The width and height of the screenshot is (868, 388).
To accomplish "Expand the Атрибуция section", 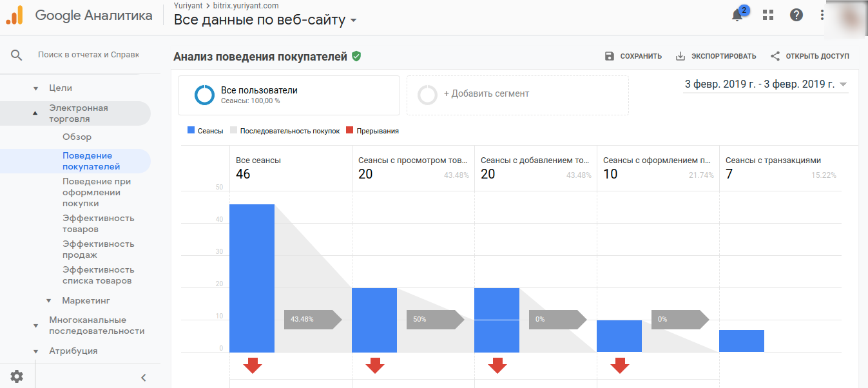I will [36, 351].
